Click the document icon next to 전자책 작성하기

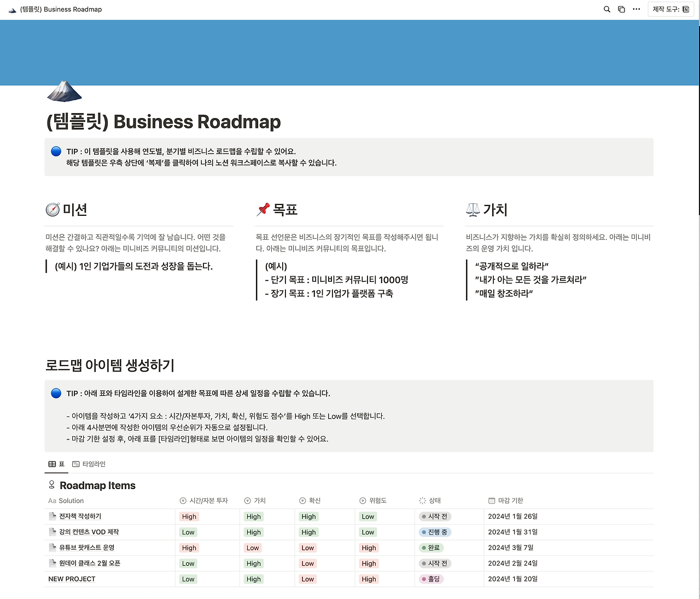52,516
